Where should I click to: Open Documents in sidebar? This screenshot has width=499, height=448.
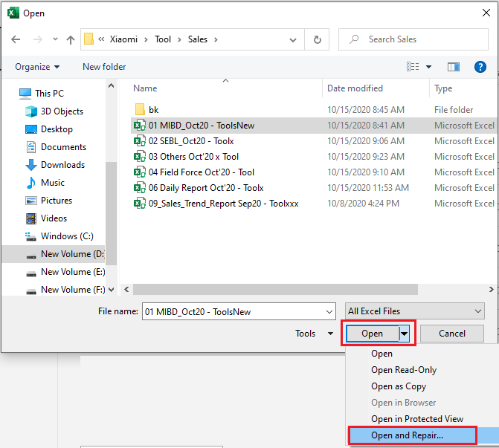63,147
